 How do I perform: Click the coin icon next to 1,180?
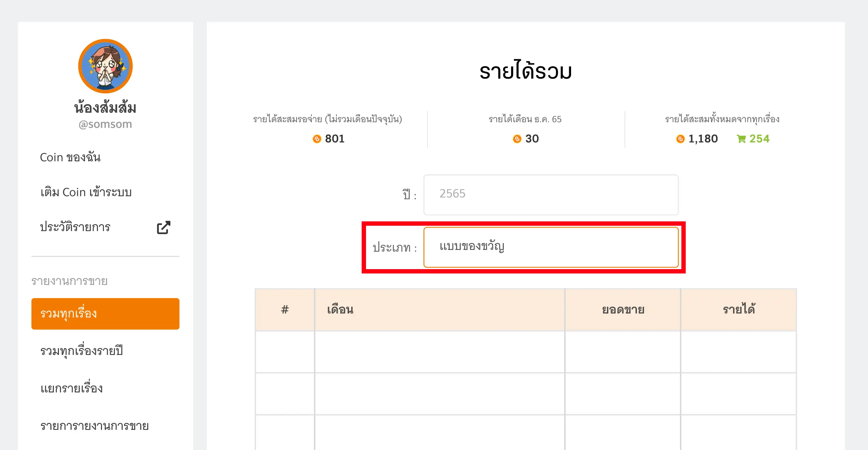click(680, 139)
